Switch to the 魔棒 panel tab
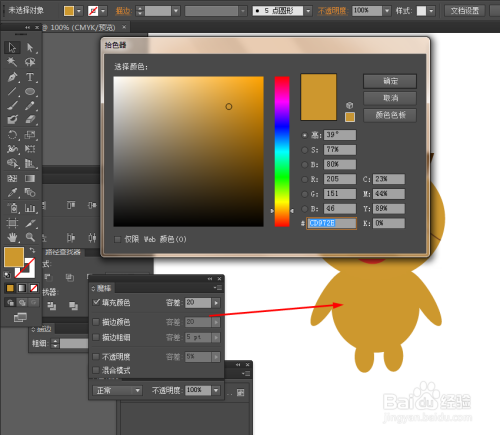This screenshot has height=435, width=500. [101, 288]
